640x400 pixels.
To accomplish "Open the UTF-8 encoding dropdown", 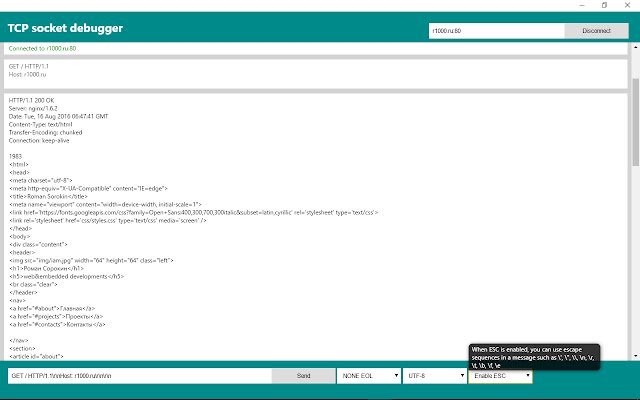I will [435, 376].
